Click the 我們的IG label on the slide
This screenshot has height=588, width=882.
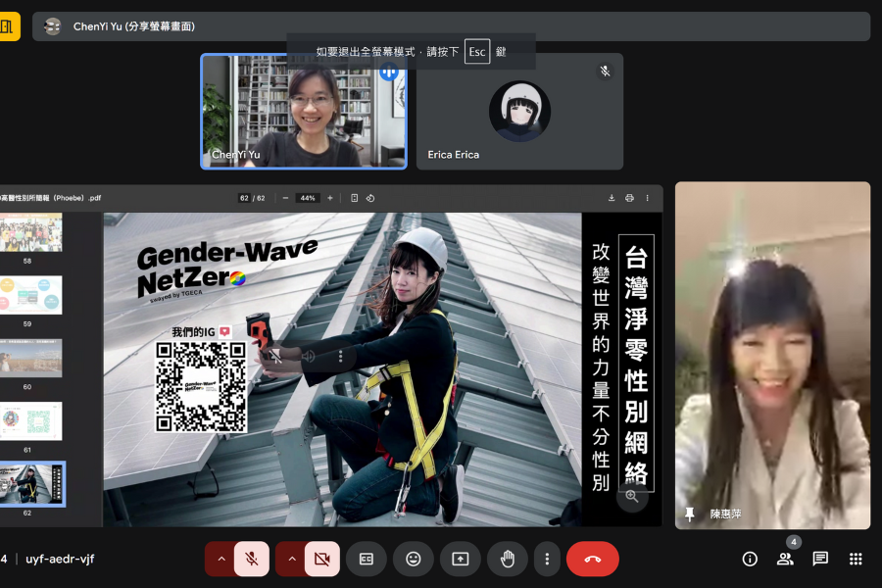click(193, 332)
